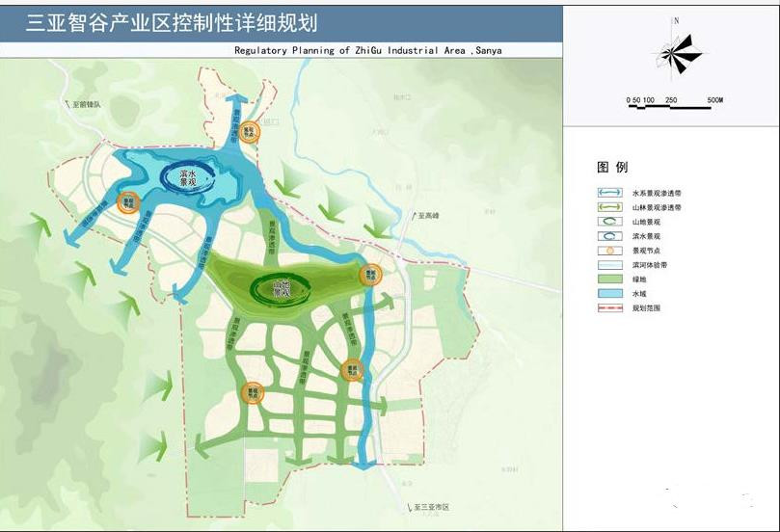
Task: Click the green 绿地 legend color swatch
Action: coord(611,279)
